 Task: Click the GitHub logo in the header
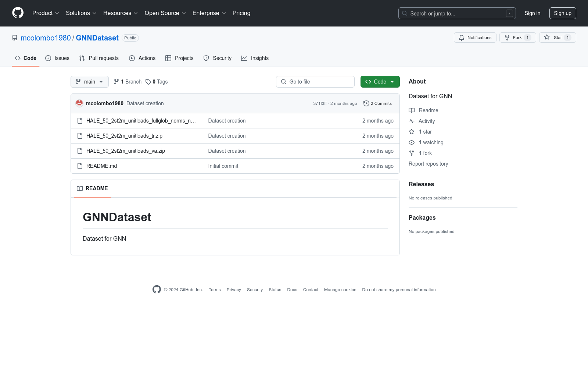point(18,13)
